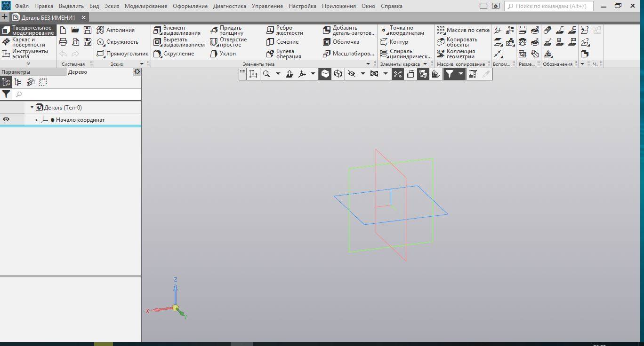644x346 pixels.
Task: Click the Массив по сетке tool
Action: [463, 30]
